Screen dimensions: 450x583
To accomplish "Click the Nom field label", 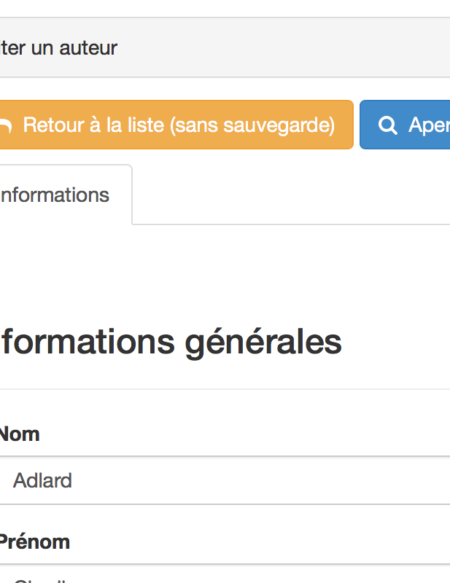I will coord(19,434).
